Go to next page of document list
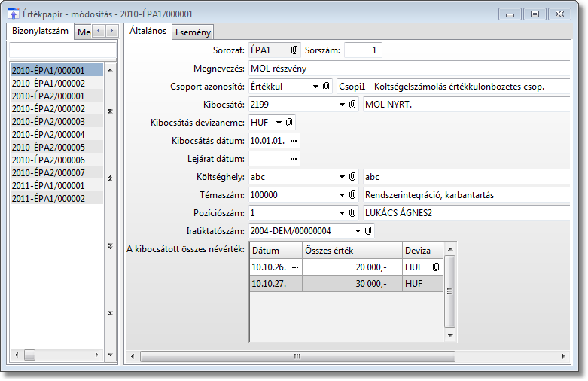 (x=110, y=246)
